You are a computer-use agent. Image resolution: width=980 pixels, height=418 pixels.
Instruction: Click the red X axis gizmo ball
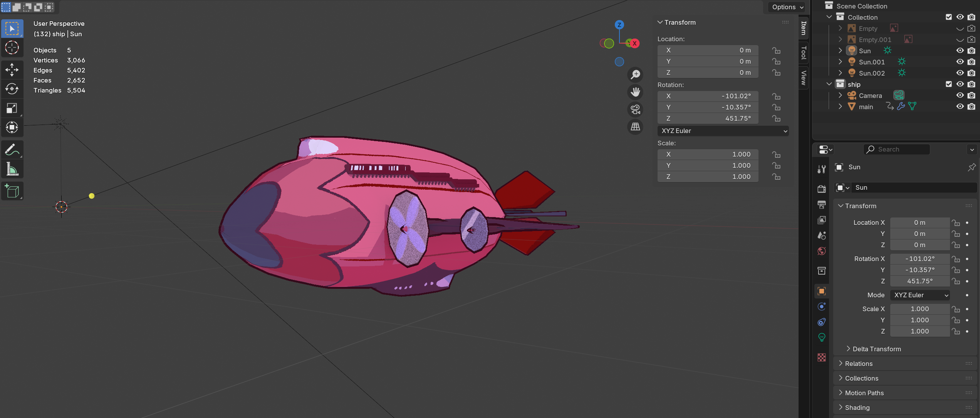[x=634, y=43]
